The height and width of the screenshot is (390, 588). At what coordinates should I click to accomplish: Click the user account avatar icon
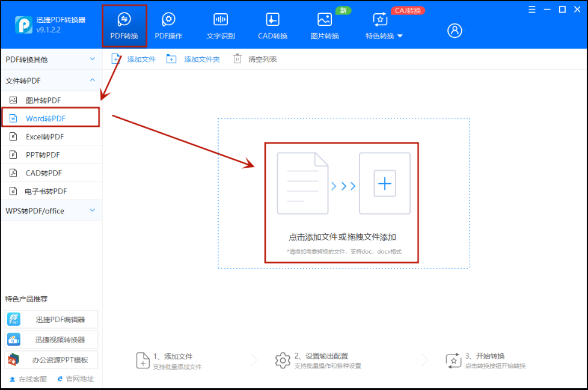[x=455, y=31]
